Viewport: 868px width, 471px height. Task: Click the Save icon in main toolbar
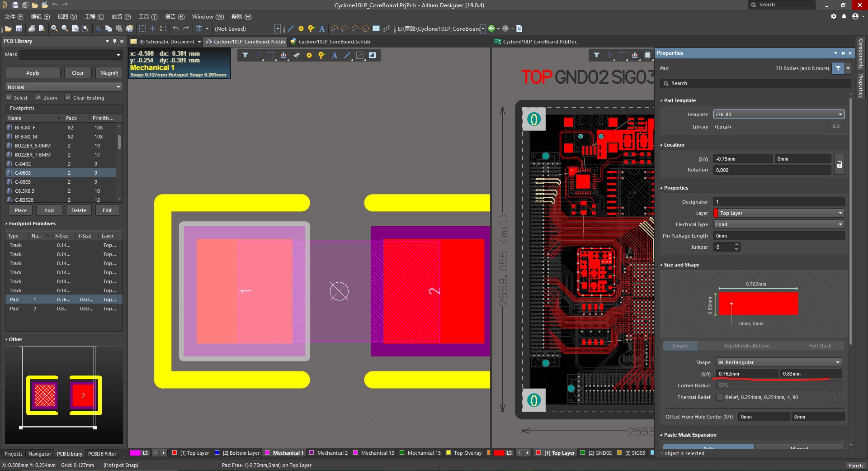pyautogui.click(x=19, y=29)
